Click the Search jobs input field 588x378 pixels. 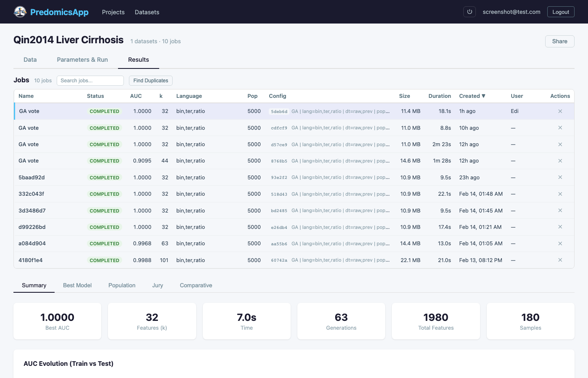point(90,81)
